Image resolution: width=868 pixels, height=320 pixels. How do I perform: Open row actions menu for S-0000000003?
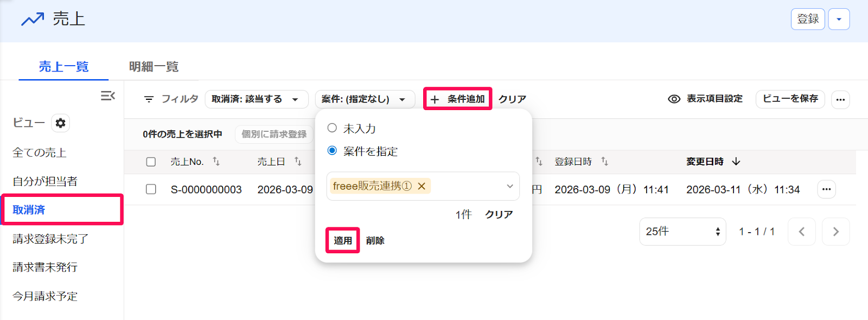[826, 189]
